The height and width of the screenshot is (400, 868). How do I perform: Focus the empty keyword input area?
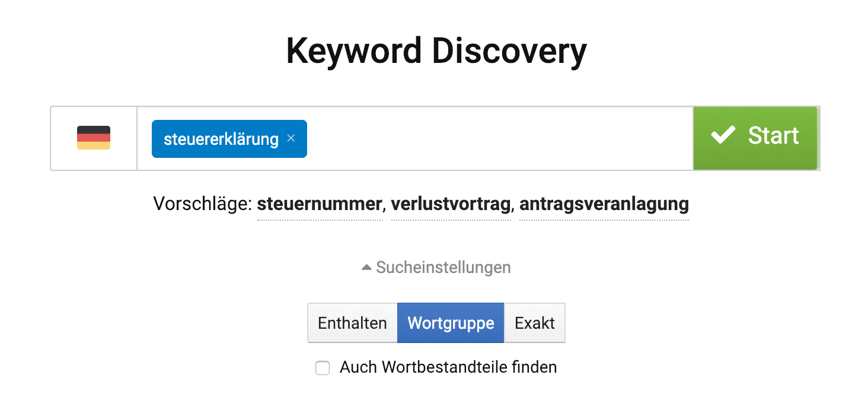click(x=498, y=138)
